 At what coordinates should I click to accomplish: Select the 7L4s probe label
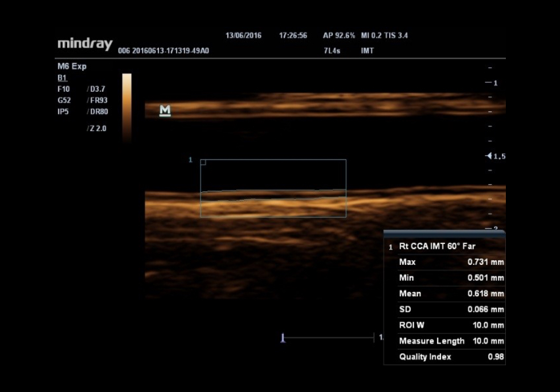[x=331, y=51]
